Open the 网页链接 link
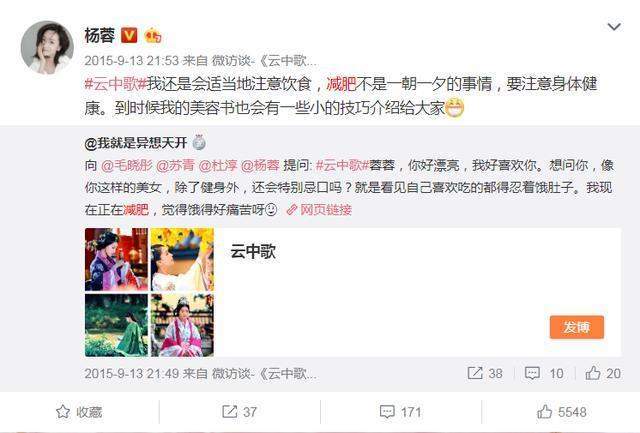640x433 pixels. point(319,210)
